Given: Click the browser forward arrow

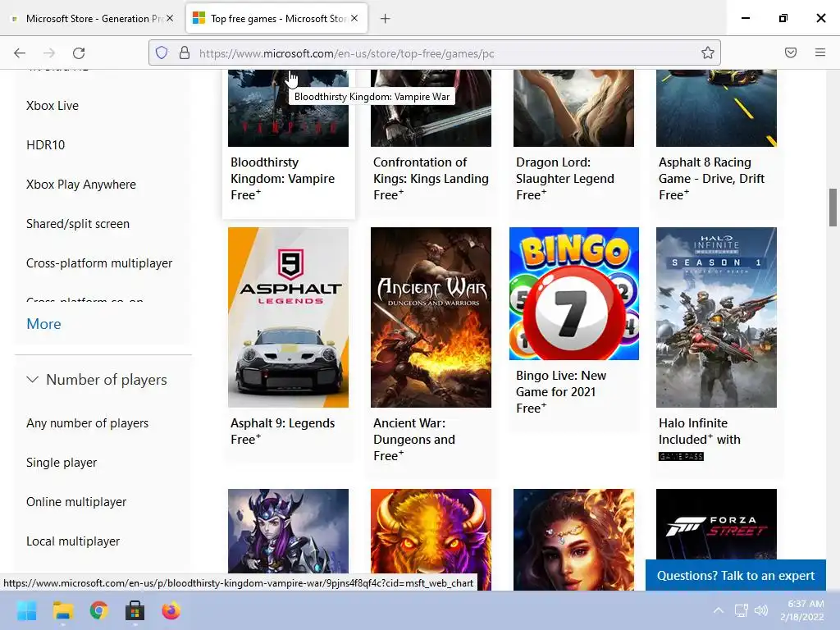Looking at the screenshot, I should (49, 53).
